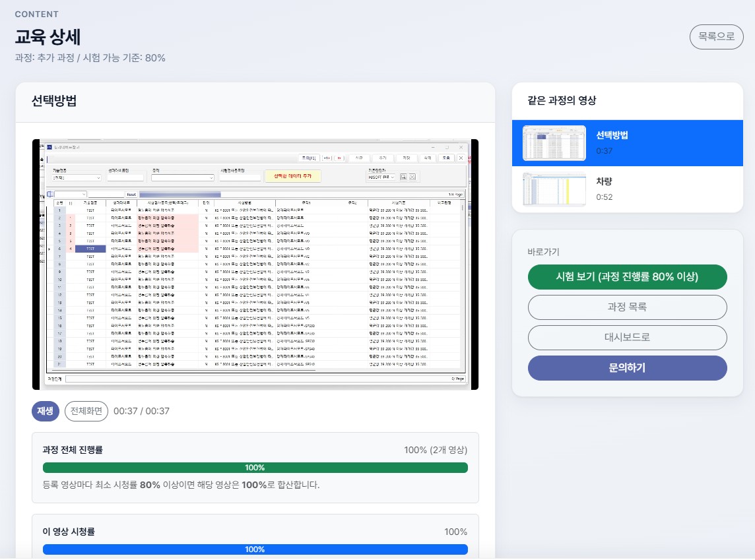The image size is (755, 560).
Task: Click the 문의하기 button
Action: coord(628,368)
